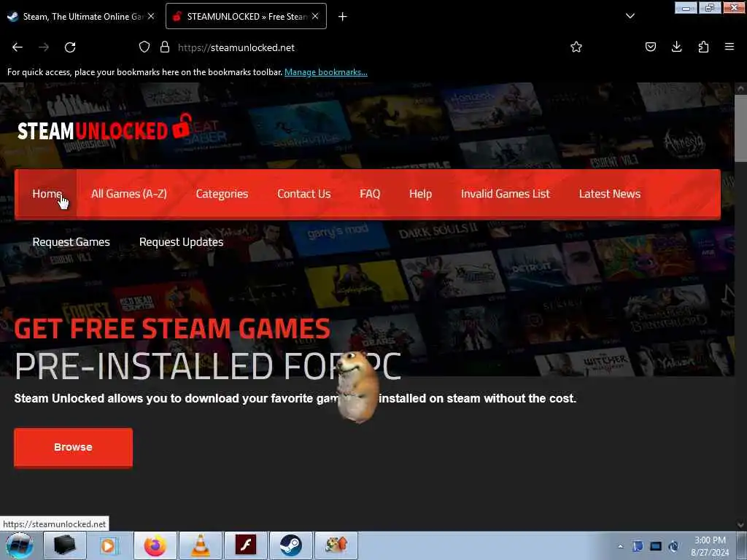Open Latest News
This screenshot has height=560, width=747.
click(609, 194)
